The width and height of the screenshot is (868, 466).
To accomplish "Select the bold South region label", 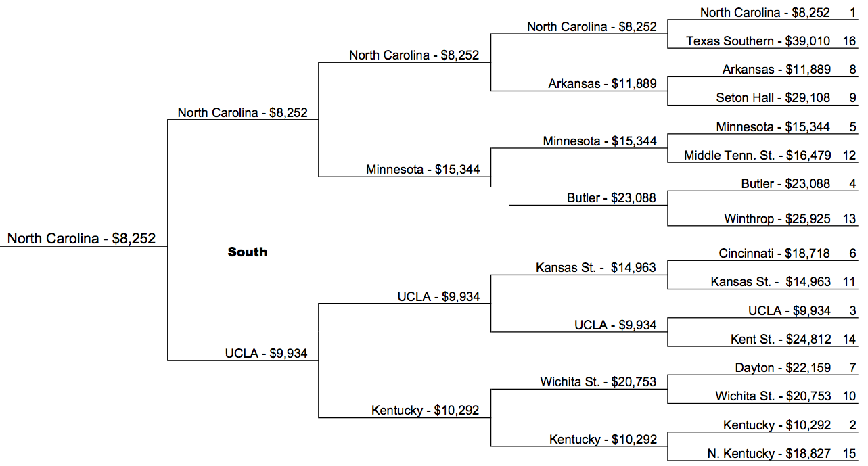I will coord(248,252).
